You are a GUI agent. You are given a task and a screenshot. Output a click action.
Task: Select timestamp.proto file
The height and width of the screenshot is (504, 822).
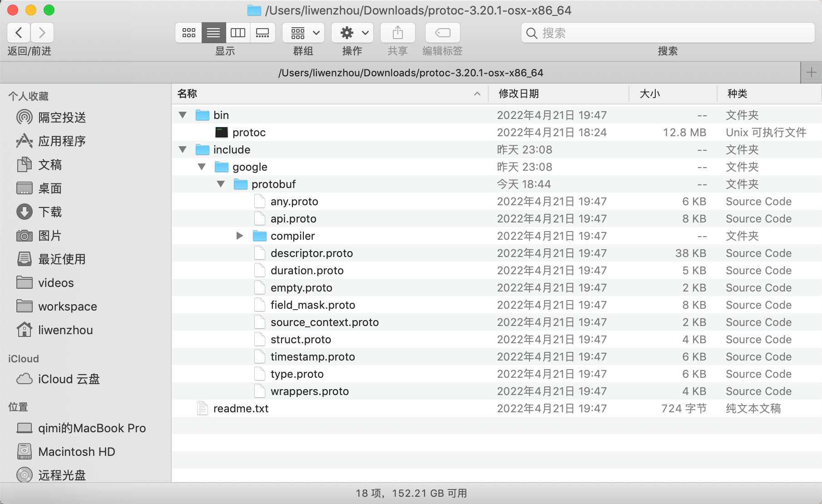[497, 356]
